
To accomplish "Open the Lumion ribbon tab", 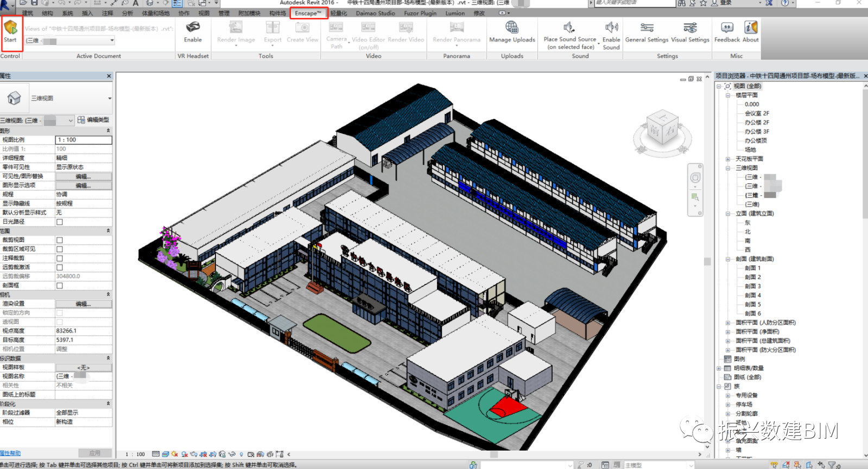I will 455,13.
